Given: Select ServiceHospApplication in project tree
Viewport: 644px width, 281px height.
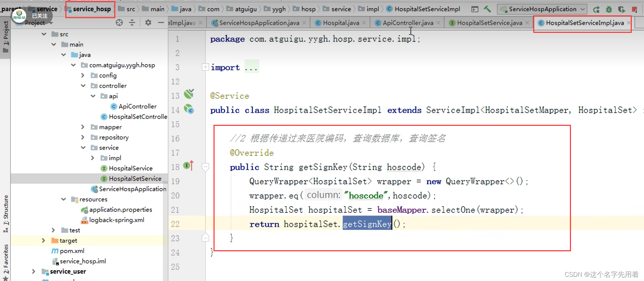Looking at the screenshot, I should pyautogui.click(x=132, y=189).
